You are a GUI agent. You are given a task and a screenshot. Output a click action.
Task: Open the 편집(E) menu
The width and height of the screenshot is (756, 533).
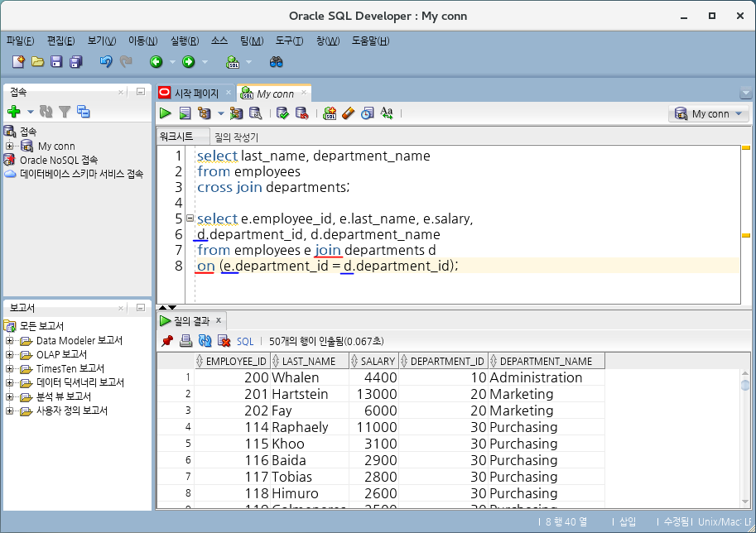tap(60, 41)
